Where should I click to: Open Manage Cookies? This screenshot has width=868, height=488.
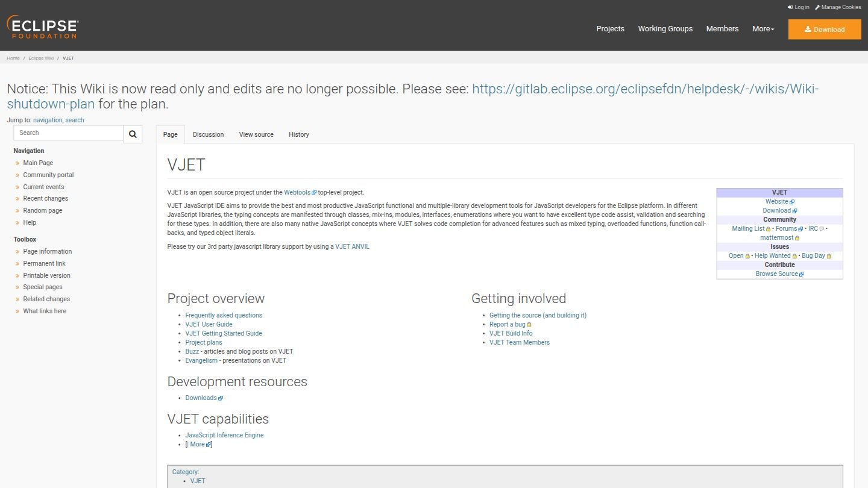click(838, 7)
